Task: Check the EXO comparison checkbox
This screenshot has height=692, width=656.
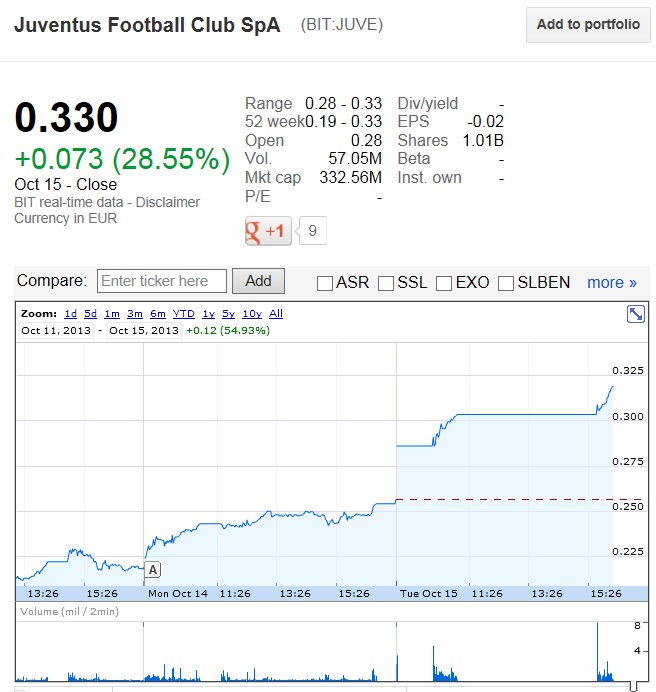Action: 444,283
